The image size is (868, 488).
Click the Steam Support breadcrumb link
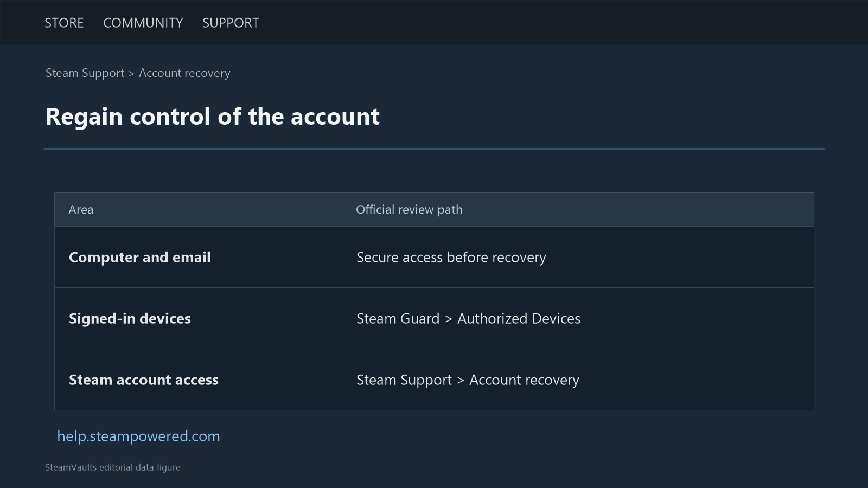click(85, 73)
